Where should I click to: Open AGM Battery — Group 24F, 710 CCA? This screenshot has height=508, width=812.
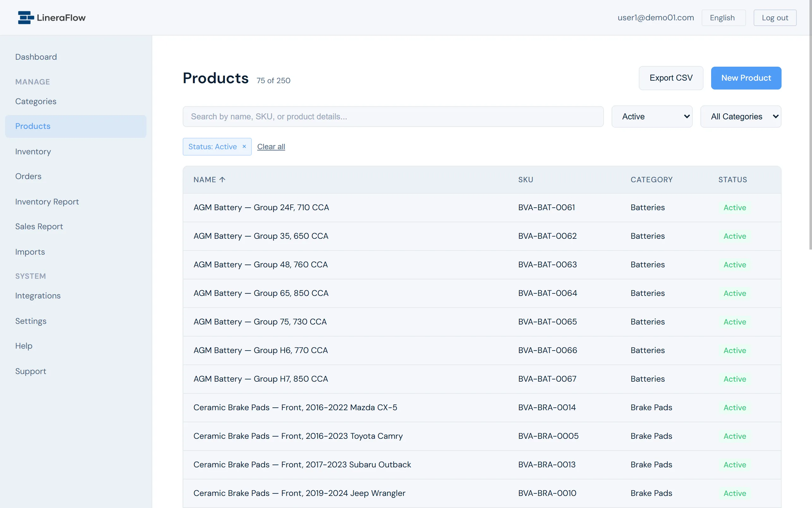click(x=261, y=208)
